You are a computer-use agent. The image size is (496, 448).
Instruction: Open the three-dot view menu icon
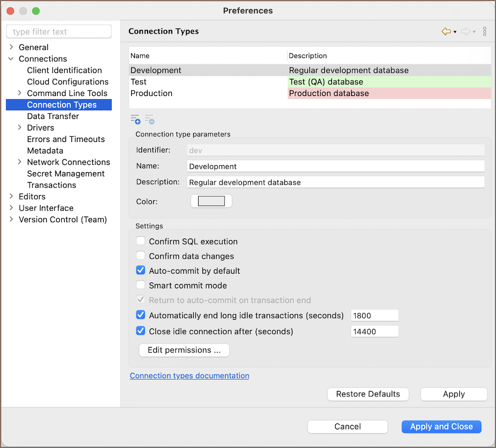coord(484,32)
